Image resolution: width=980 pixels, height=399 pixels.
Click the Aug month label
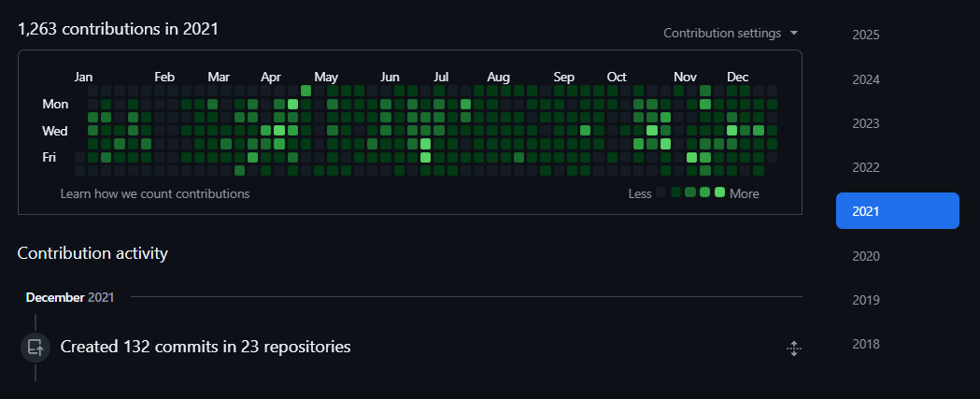(499, 77)
